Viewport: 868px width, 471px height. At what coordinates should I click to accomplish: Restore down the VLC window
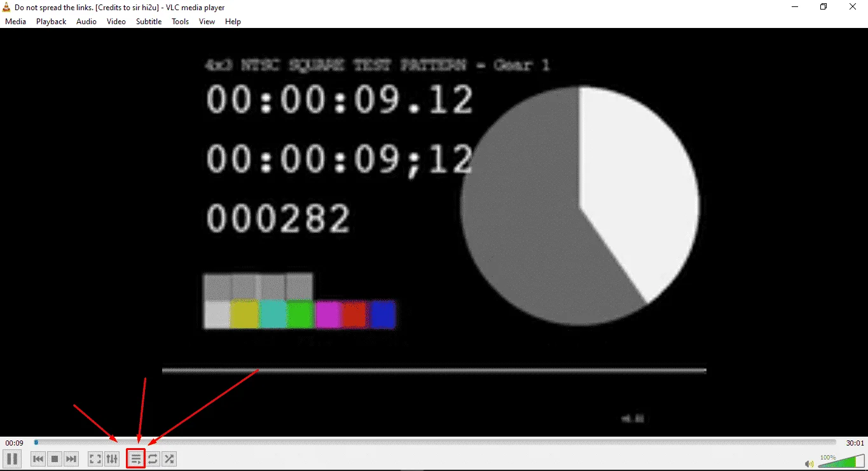(x=823, y=7)
